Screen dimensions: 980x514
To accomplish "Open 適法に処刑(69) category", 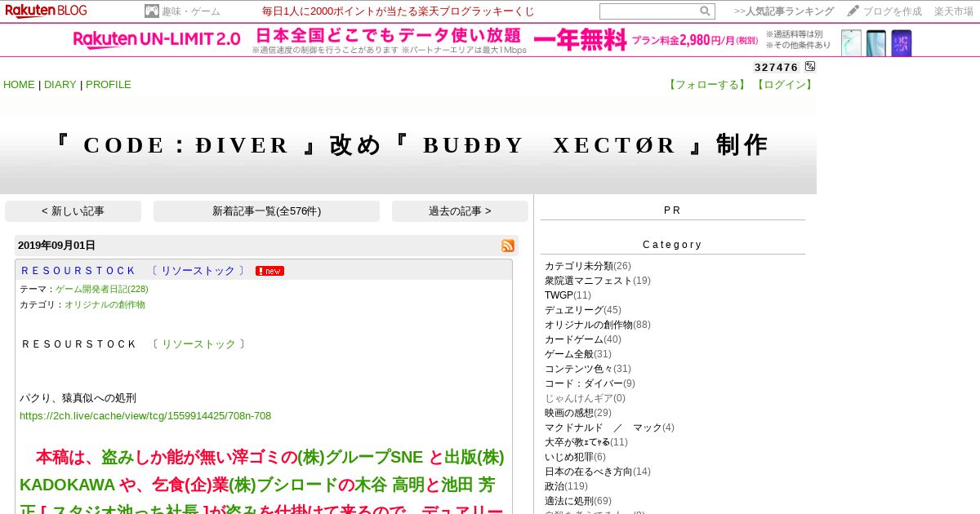I will pyautogui.click(x=578, y=501).
